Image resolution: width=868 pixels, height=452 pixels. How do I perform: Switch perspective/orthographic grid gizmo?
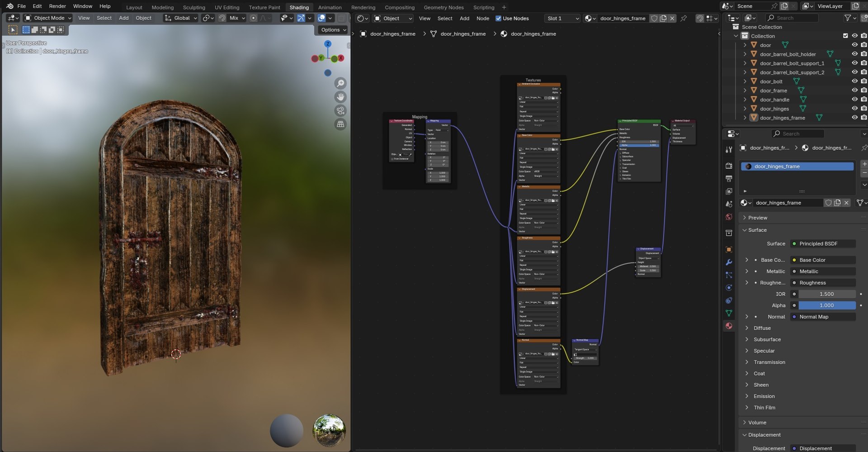tap(340, 124)
